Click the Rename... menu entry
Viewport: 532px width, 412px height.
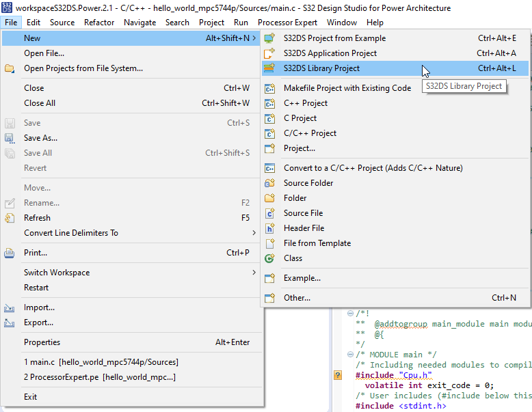point(132,203)
